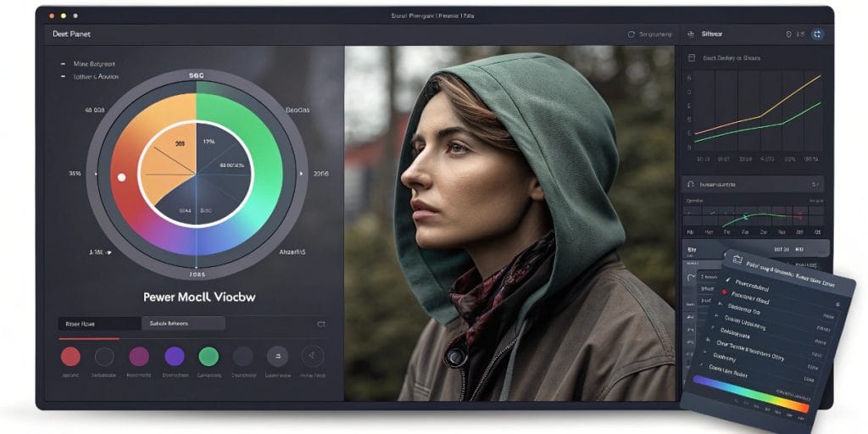Click the hooded woman photo preview
Image resolution: width=868 pixels, height=434 pixels.
[x=509, y=223]
